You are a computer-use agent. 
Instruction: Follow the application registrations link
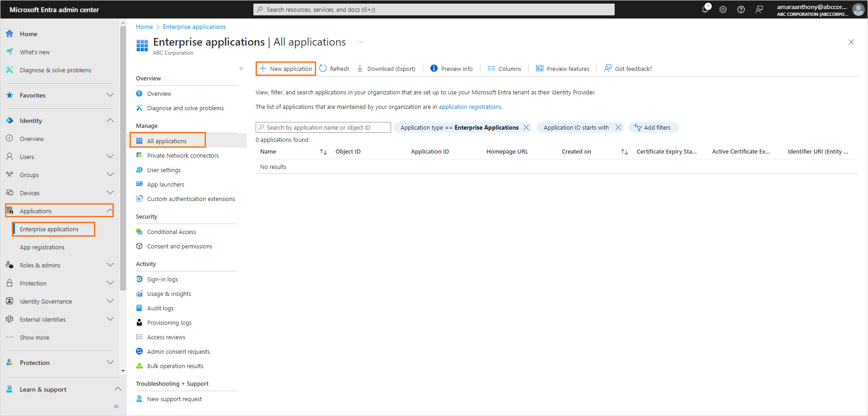click(x=470, y=107)
